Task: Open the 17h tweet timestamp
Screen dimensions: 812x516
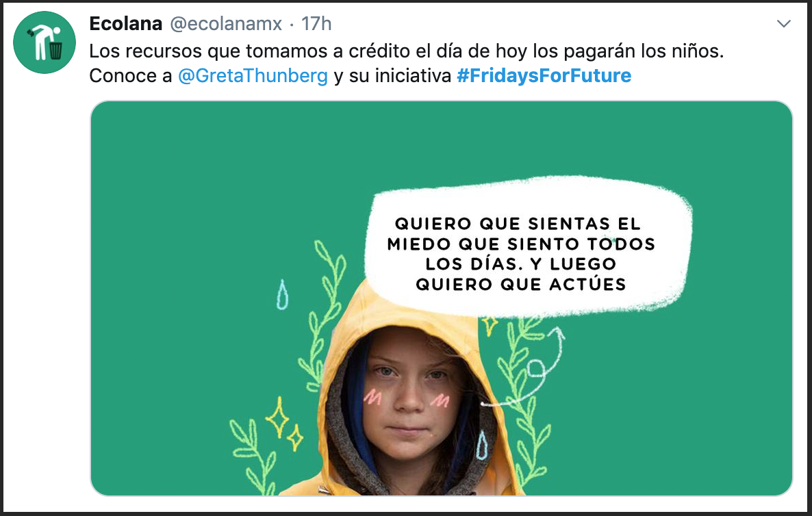Action: pos(316,23)
